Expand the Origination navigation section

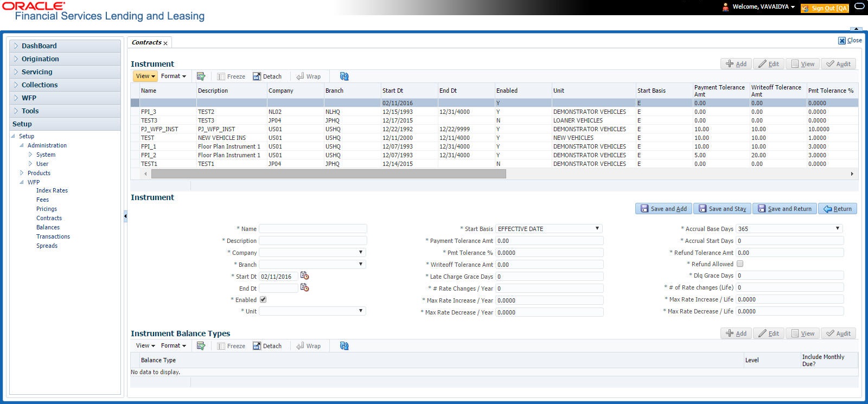[x=65, y=59]
